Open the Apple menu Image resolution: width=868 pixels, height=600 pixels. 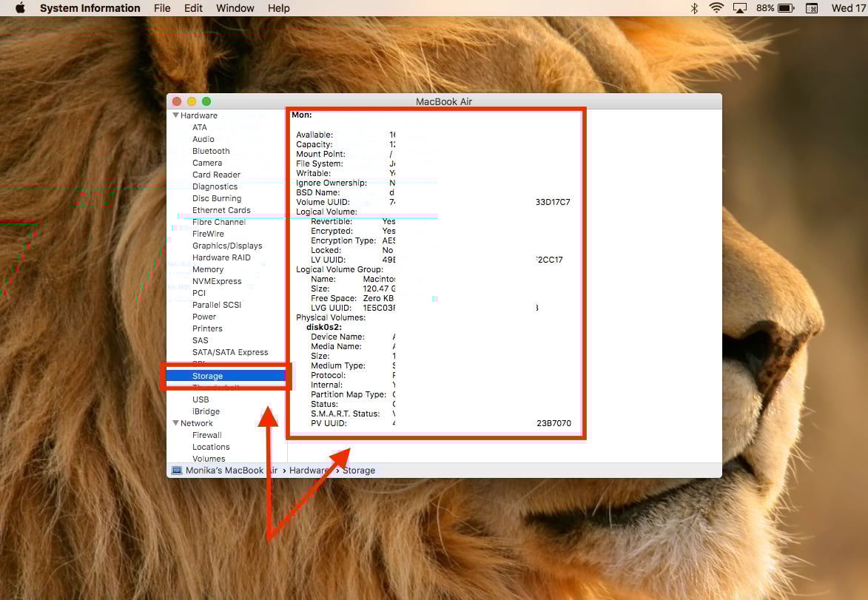pyautogui.click(x=20, y=7)
